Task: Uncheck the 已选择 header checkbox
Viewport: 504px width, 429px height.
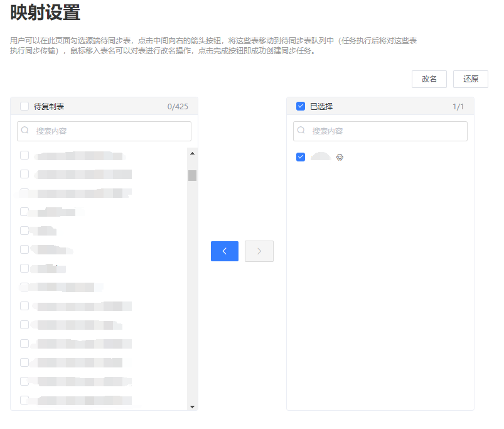Action: coord(300,106)
